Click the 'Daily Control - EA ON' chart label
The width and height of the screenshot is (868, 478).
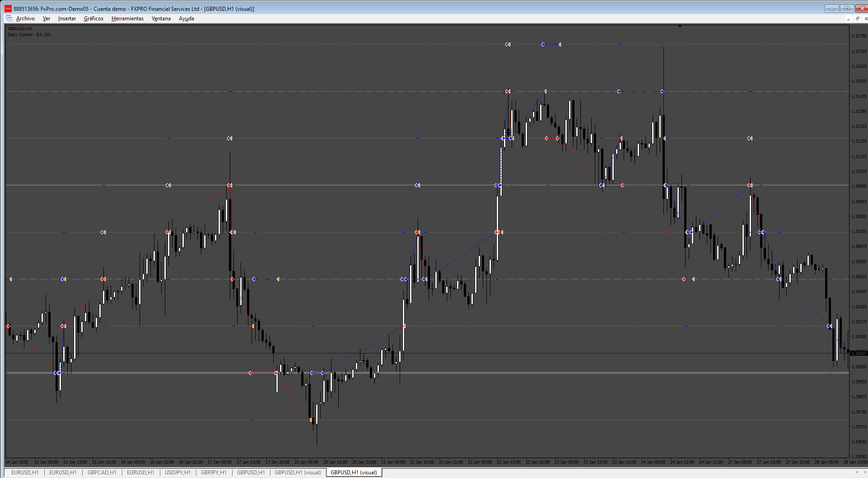(x=29, y=35)
